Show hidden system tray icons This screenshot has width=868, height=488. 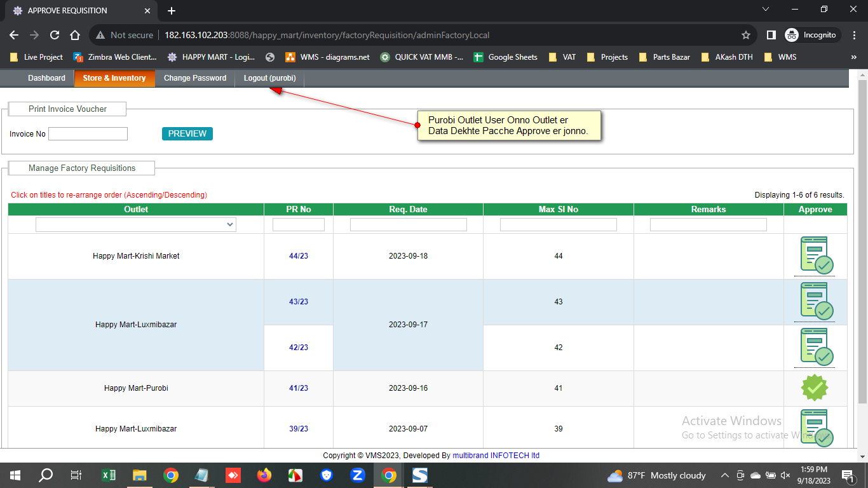(x=724, y=475)
